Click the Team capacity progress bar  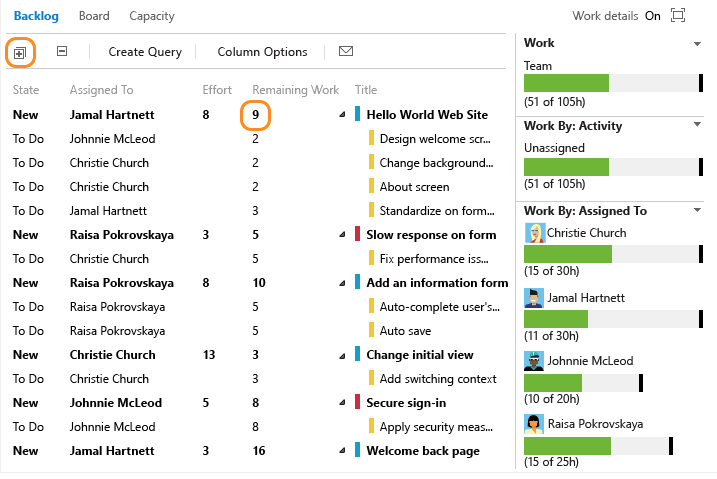[613, 83]
